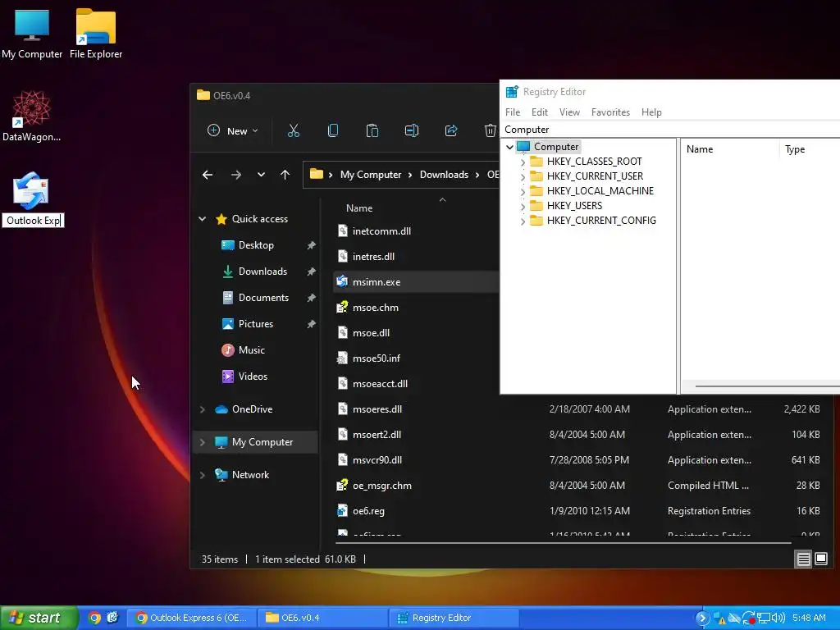Open Chrome from the taskbar quick launch

94,618
